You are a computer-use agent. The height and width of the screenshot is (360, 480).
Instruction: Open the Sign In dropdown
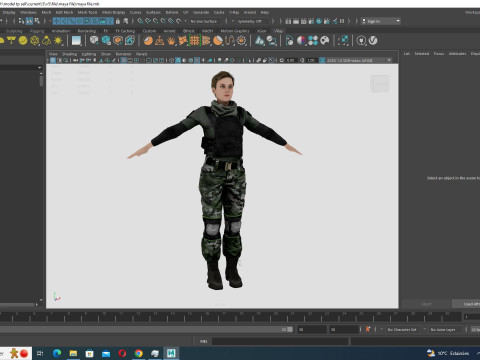(x=381, y=21)
